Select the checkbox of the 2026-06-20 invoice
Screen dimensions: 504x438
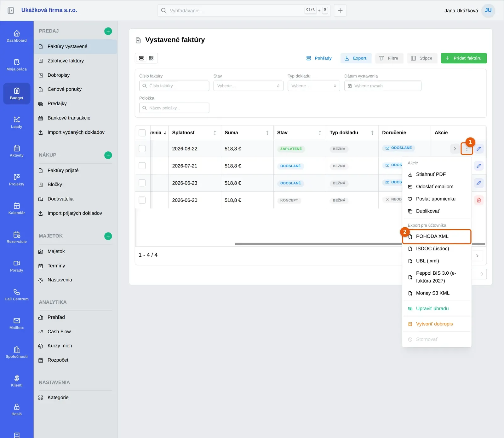pos(142,200)
